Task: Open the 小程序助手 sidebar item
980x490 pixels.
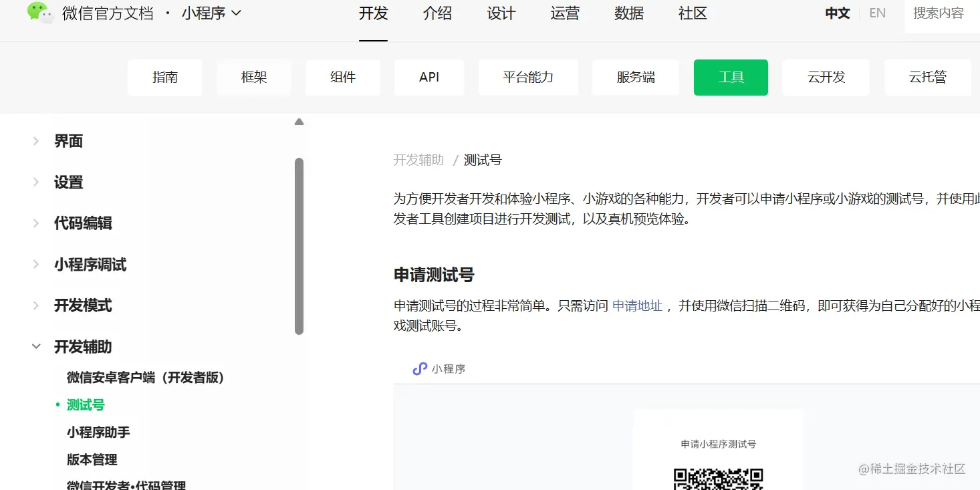Action: coord(98,433)
